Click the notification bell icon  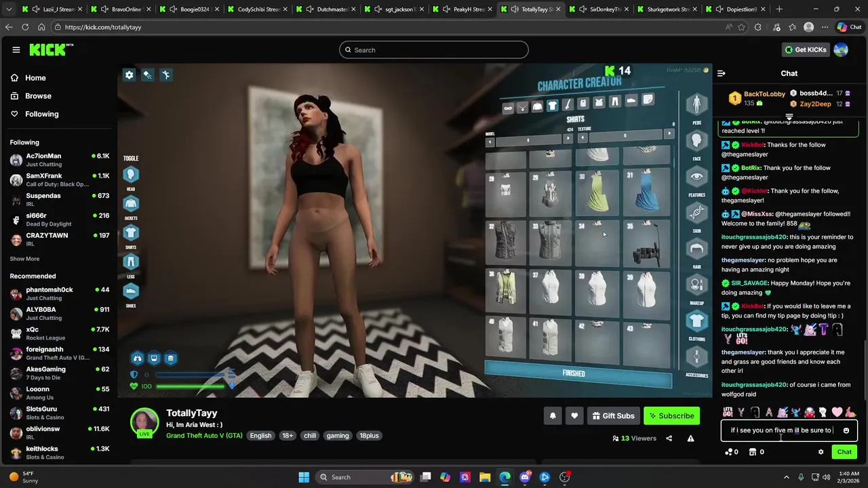(x=553, y=415)
